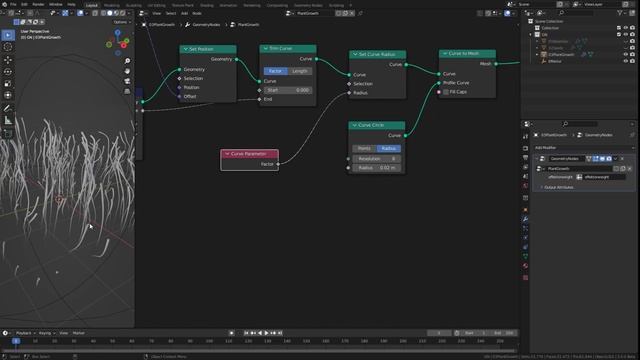Toggle render camera for Effector object
This screenshot has height=360, width=640.
(632, 61)
